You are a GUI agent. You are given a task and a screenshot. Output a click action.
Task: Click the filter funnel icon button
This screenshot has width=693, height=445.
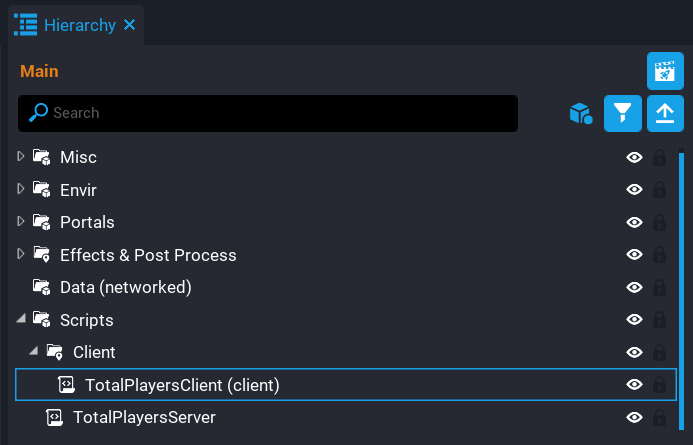(x=623, y=113)
